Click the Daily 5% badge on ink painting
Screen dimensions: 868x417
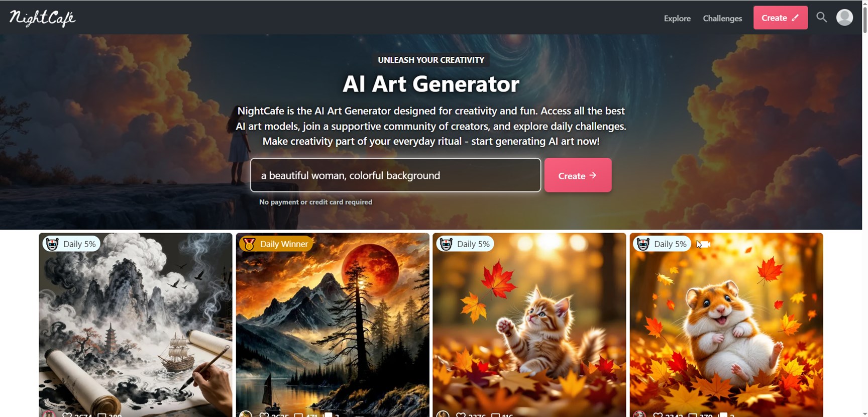pos(71,244)
